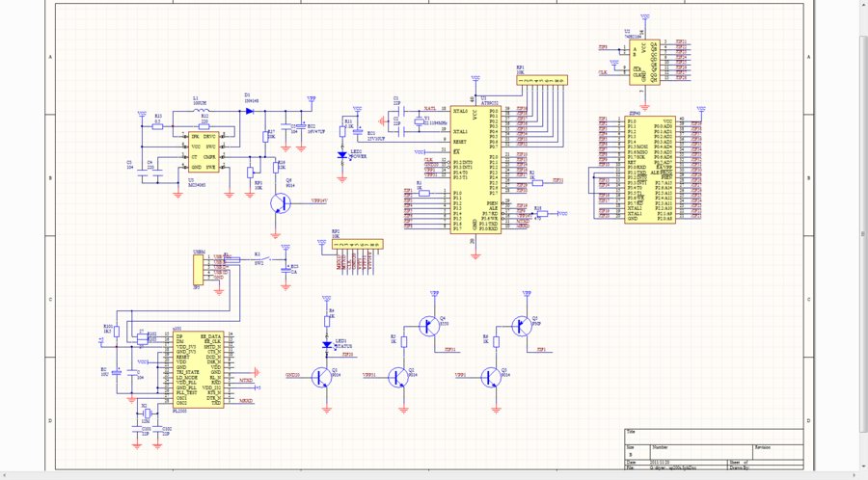868x480 pixels.
Task: Click the D1 1N4148 diode symbol
Action: click(x=248, y=111)
